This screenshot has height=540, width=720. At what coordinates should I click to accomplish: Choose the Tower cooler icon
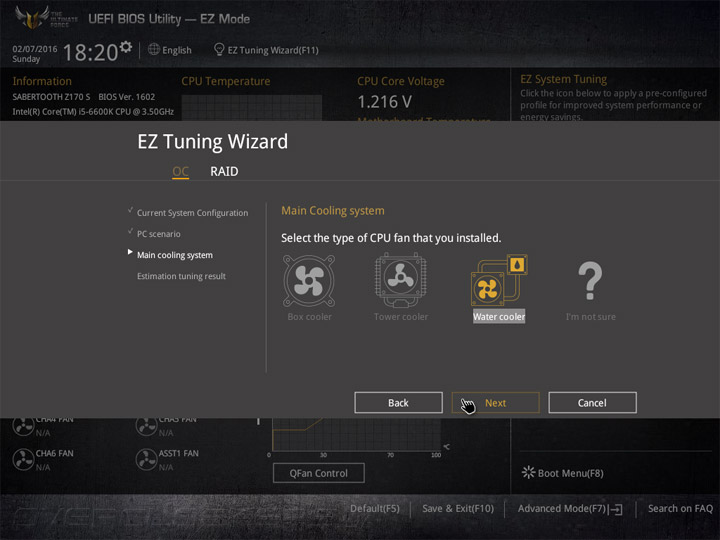tap(400, 280)
